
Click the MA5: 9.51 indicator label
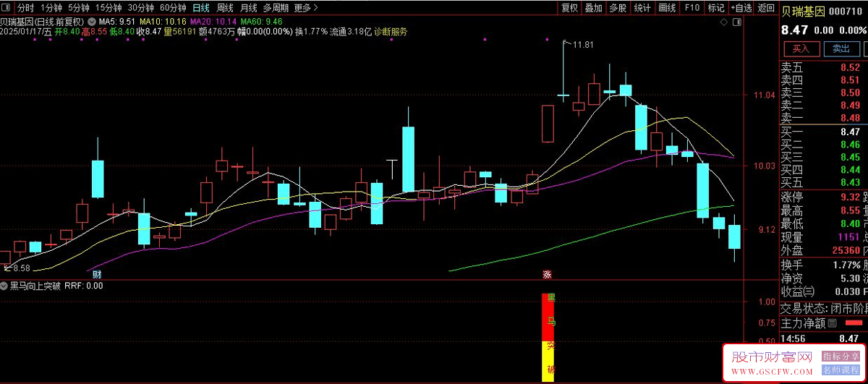click(x=116, y=22)
